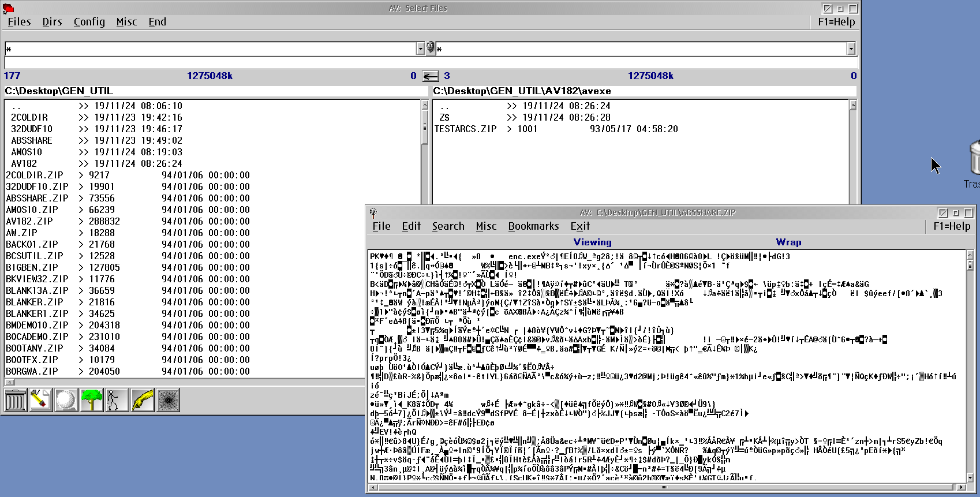Open the left filter dropdown arrow
This screenshot has height=497, width=980.
pyautogui.click(x=420, y=49)
